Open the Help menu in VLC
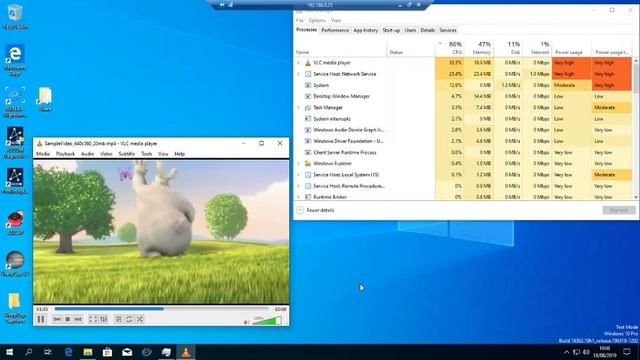The height and width of the screenshot is (360, 640). pyautogui.click(x=180, y=154)
